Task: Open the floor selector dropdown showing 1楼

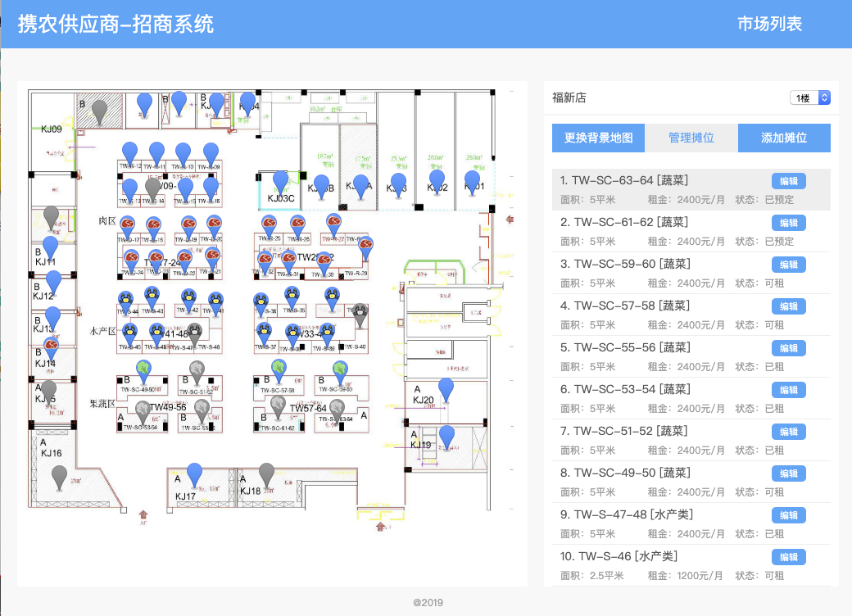Action: [810, 97]
